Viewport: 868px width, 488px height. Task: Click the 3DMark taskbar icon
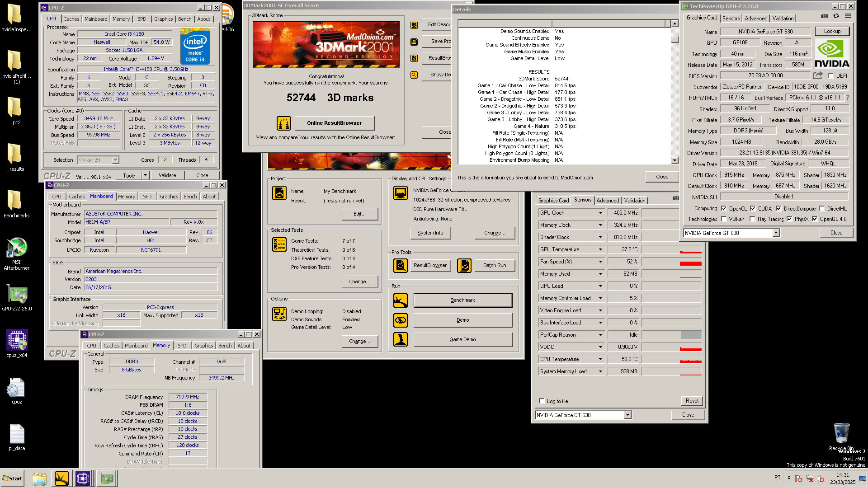point(61,479)
